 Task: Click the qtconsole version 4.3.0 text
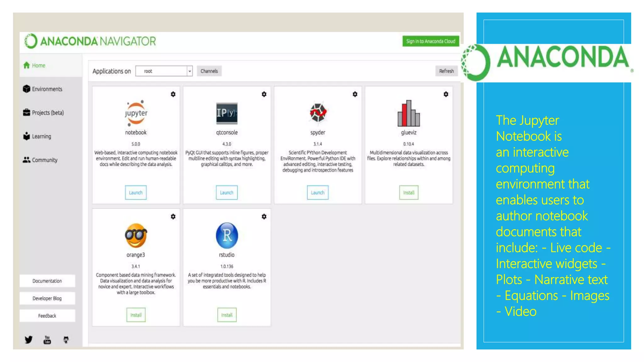click(x=227, y=144)
